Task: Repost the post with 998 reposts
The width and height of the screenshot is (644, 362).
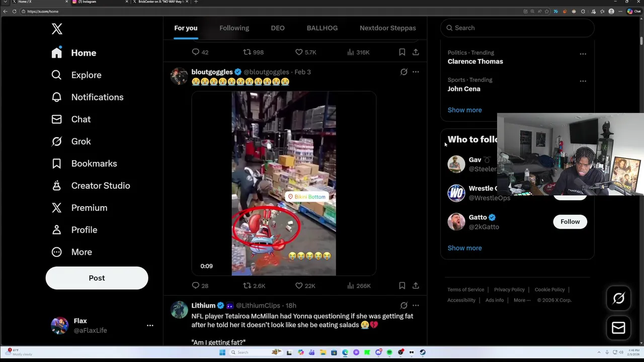Action: tap(253, 52)
